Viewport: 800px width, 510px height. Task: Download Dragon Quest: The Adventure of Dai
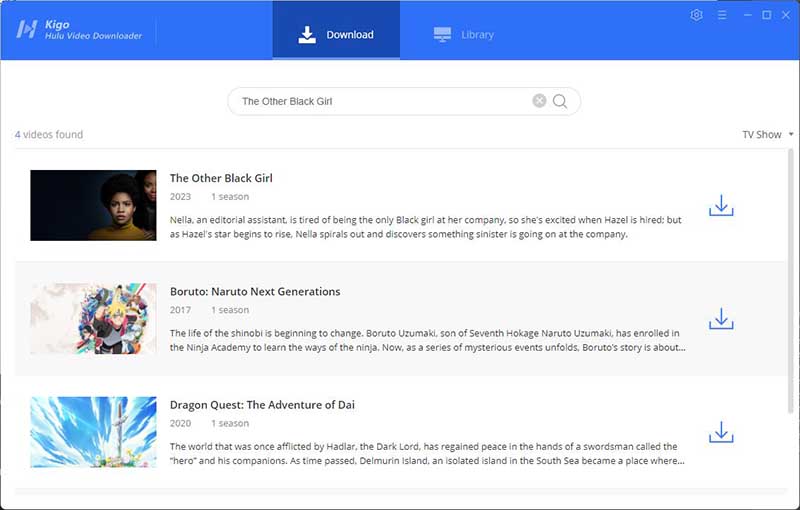(x=721, y=432)
